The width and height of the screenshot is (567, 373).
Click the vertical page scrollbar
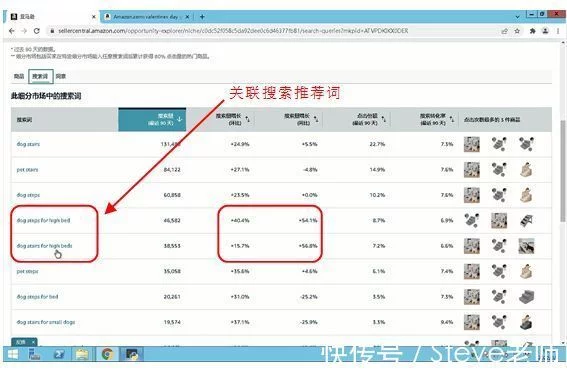point(562,170)
